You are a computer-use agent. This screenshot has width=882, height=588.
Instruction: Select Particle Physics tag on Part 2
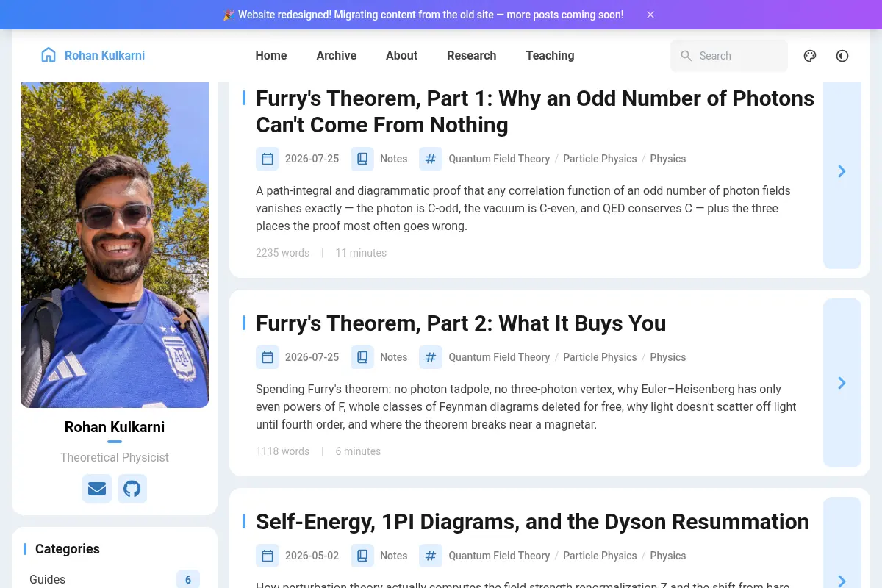[600, 357]
